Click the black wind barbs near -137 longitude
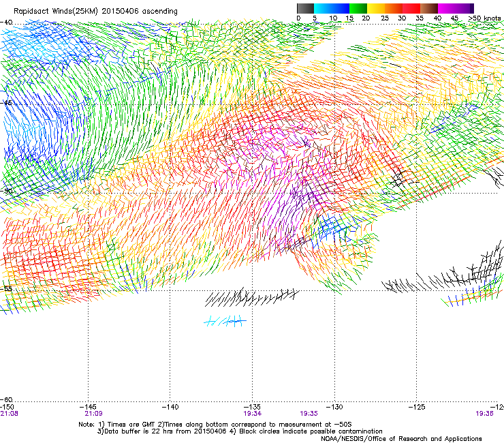 click(x=251, y=297)
